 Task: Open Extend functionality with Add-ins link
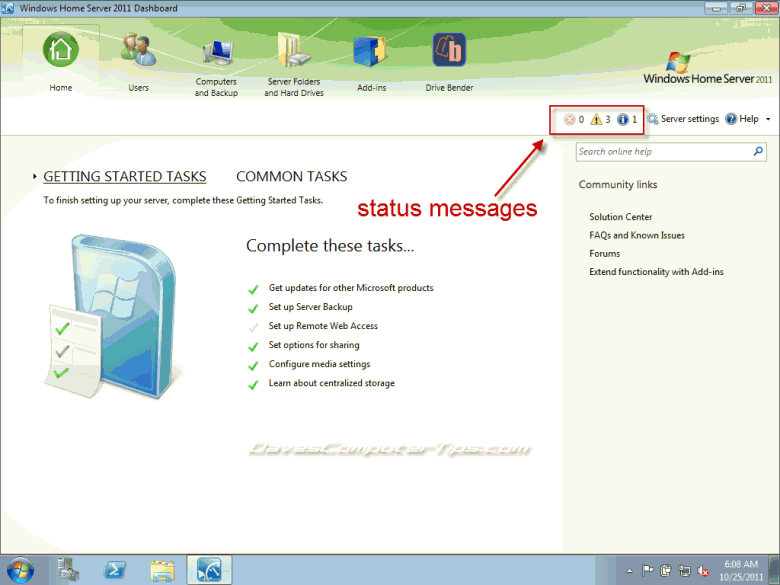click(656, 272)
